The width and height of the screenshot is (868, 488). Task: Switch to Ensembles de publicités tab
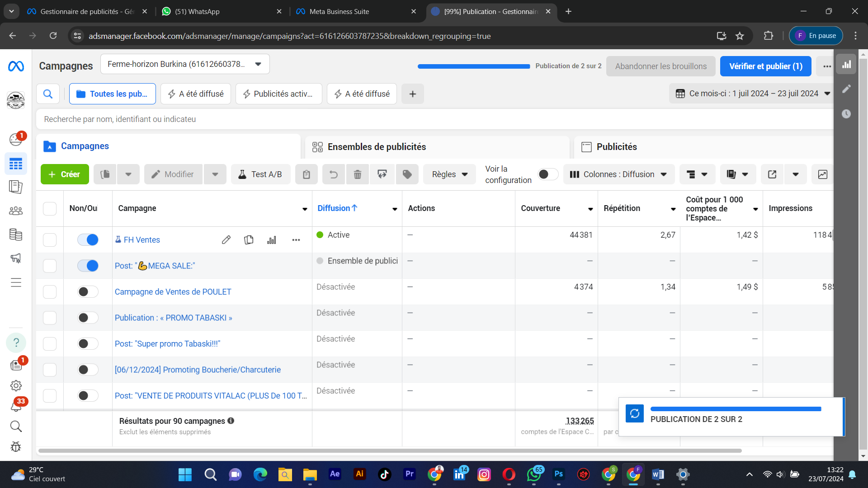tap(377, 147)
